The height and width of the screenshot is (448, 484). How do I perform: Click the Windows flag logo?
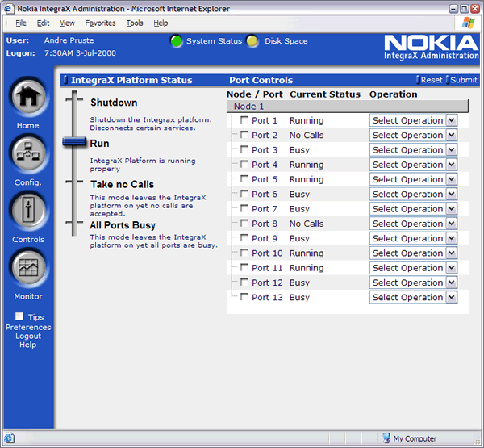coord(468,23)
